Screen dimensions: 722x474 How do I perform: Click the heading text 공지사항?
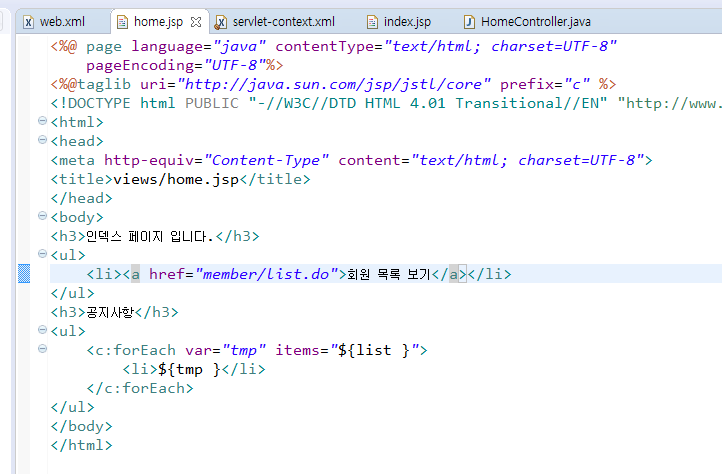tap(110, 312)
